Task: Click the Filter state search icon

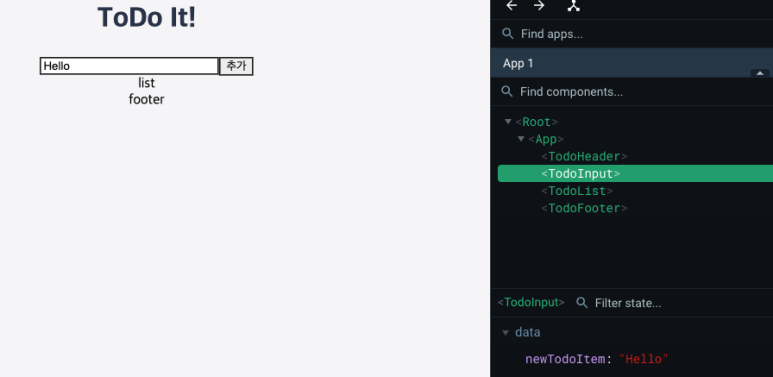Action: [x=582, y=303]
